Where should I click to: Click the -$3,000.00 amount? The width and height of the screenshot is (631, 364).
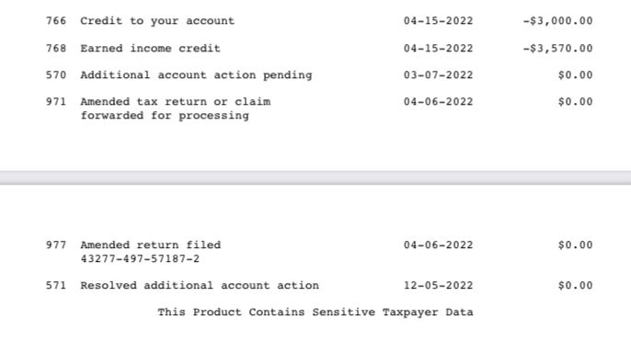pos(557,21)
